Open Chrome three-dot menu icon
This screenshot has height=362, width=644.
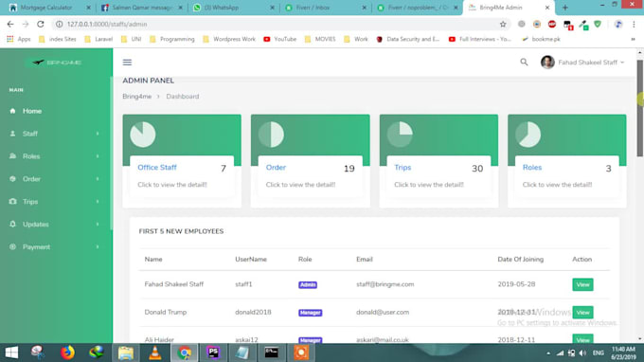634,25
